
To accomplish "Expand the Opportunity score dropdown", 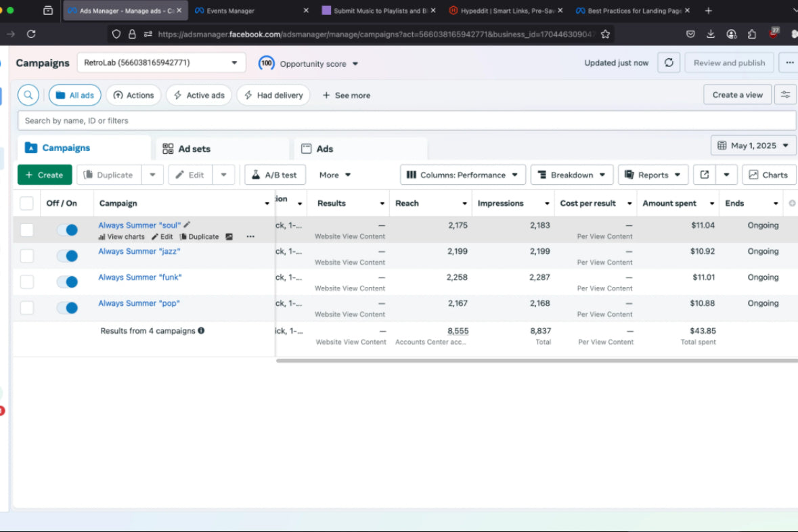I will tap(355, 64).
